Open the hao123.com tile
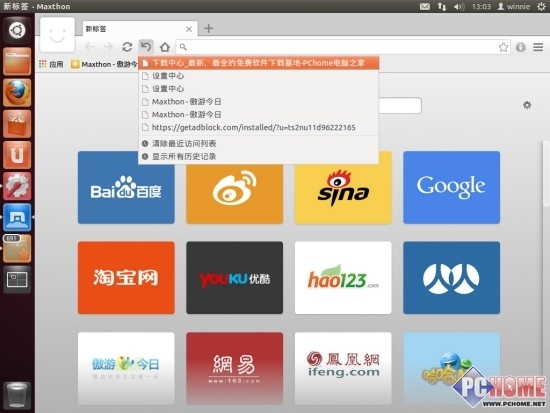The height and width of the screenshot is (413, 550). coord(343,278)
